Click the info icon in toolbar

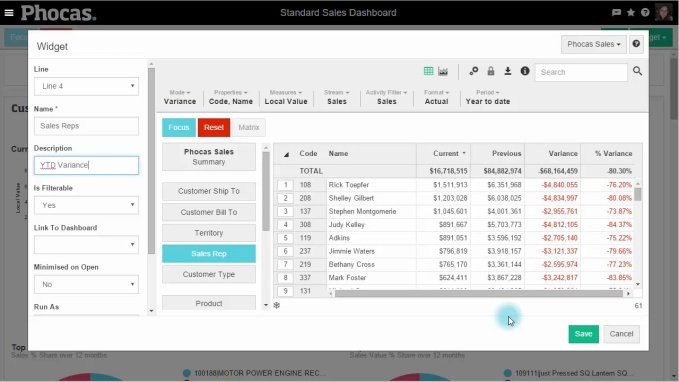pos(525,71)
